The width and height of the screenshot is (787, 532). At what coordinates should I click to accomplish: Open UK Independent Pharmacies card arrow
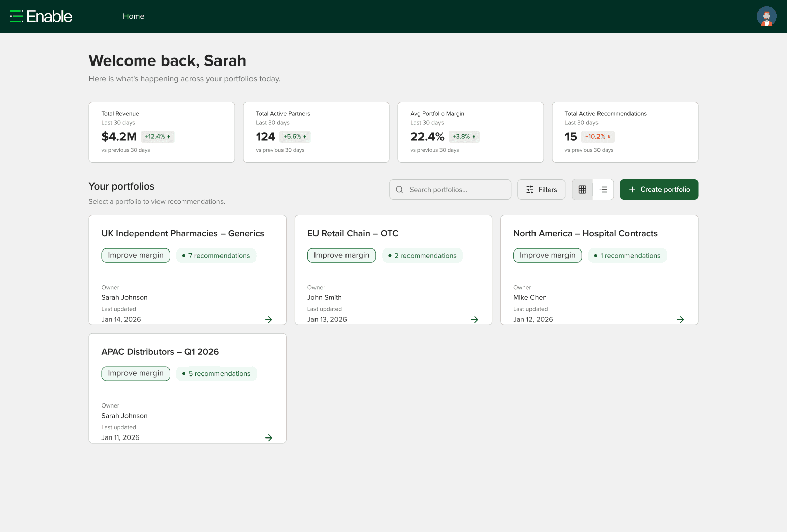pyautogui.click(x=269, y=320)
